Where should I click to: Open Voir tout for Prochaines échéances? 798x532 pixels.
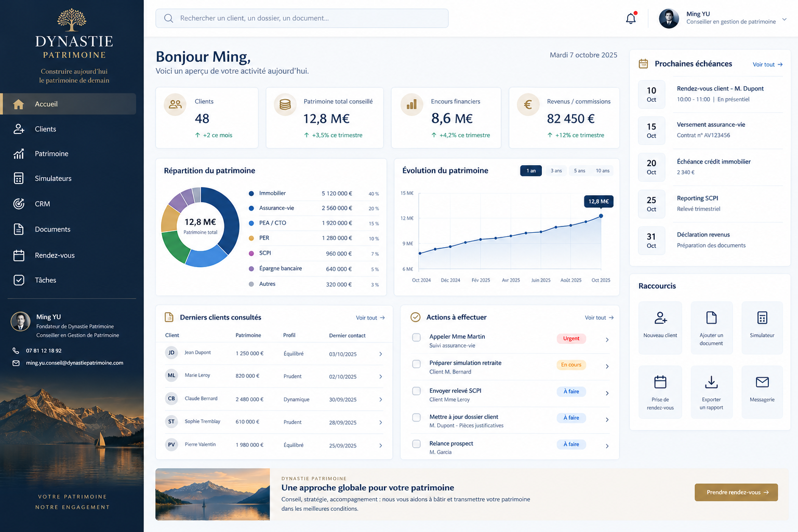(x=767, y=64)
